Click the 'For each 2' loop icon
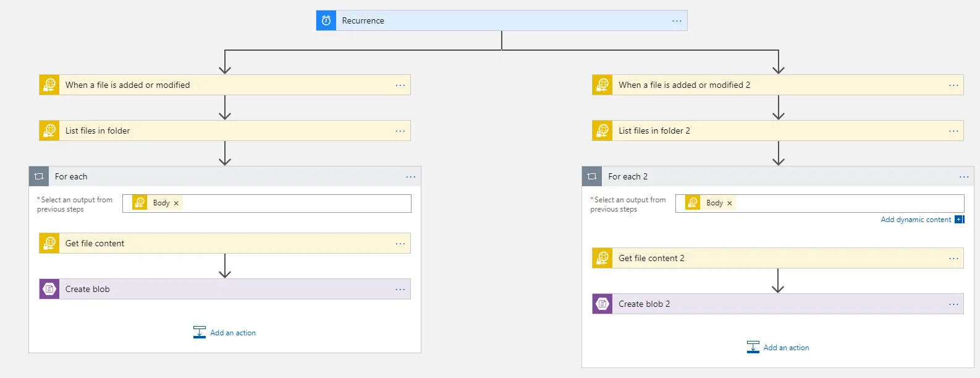The width and height of the screenshot is (980, 378). (592, 176)
